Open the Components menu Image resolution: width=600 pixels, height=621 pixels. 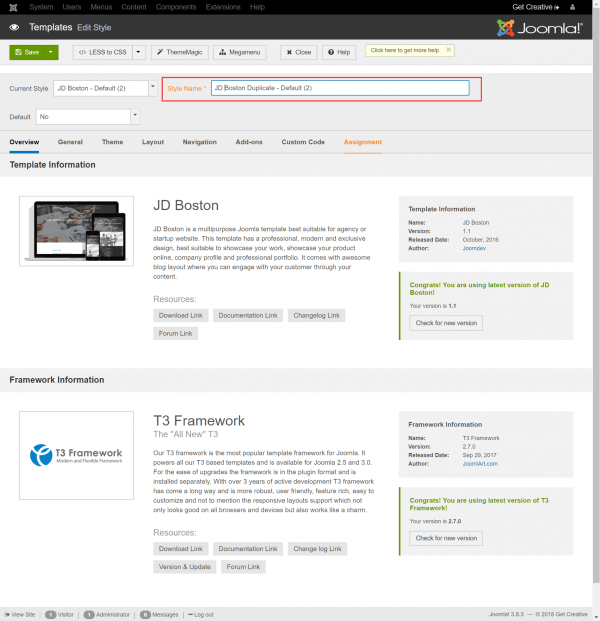click(x=176, y=7)
